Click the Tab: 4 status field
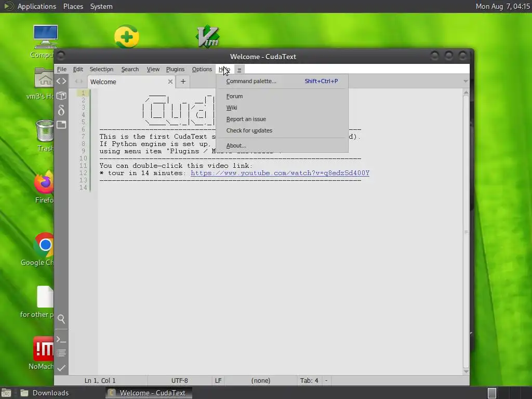 (x=309, y=381)
